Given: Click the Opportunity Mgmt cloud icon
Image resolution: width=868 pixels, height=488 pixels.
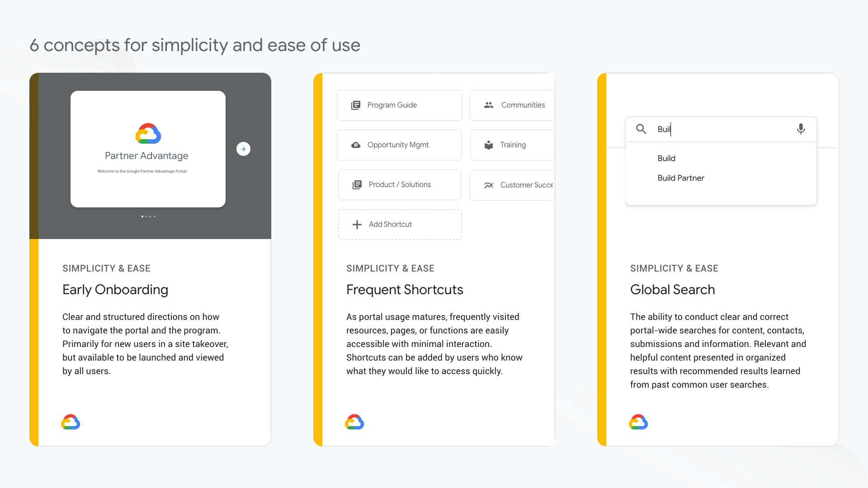Looking at the screenshot, I should tap(356, 145).
